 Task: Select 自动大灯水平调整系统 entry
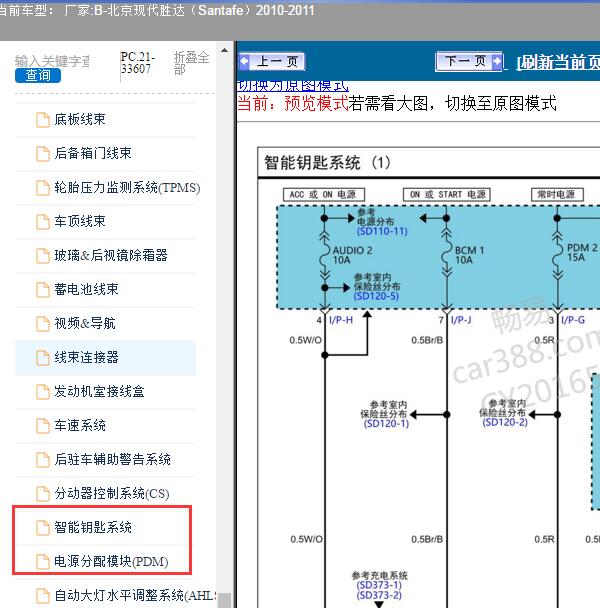[135, 595]
